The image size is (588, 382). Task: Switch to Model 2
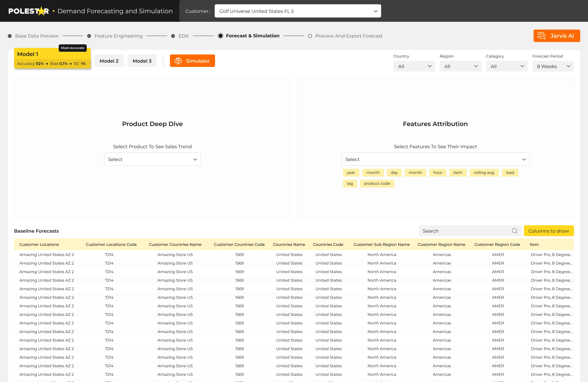pos(109,60)
